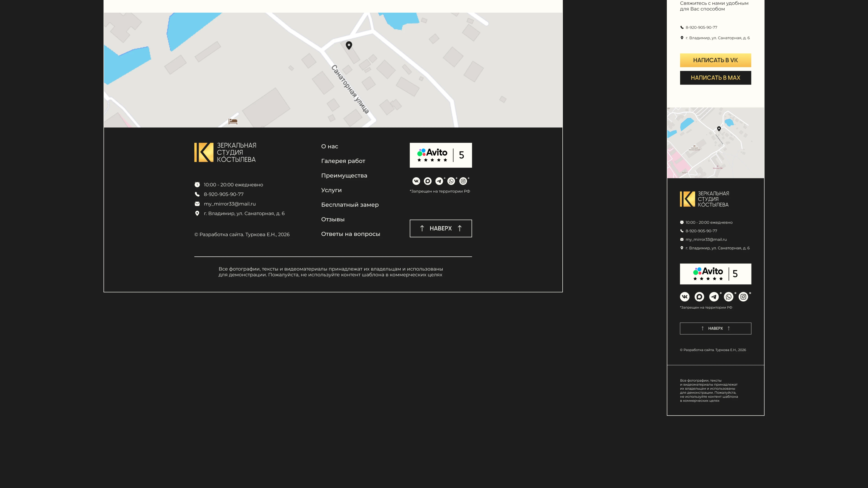Click phone 8-920-905-90-77 above the mobile VK button
Image resolution: width=868 pixels, height=488 pixels.
pyautogui.click(x=701, y=27)
